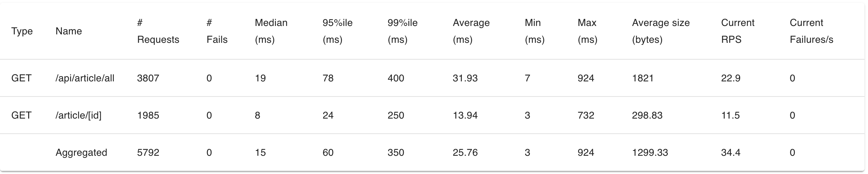Screen dimensions: 868x174
Task: Sort by Max (ms) column
Action: [x=587, y=31]
